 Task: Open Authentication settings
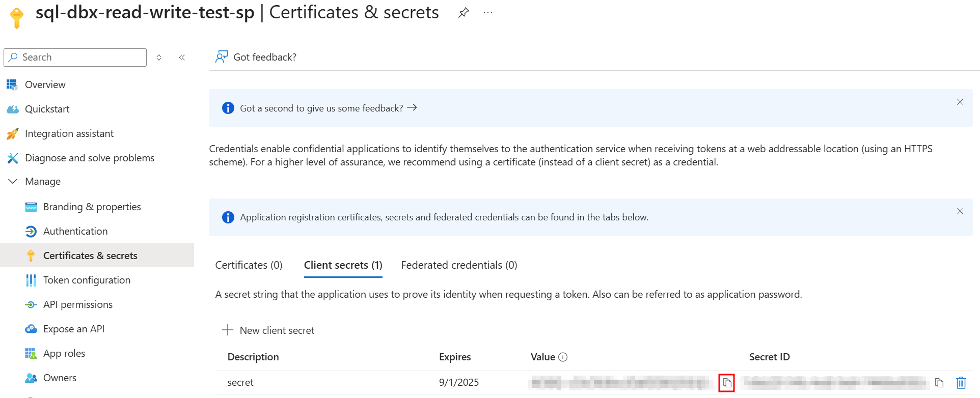pos(75,231)
